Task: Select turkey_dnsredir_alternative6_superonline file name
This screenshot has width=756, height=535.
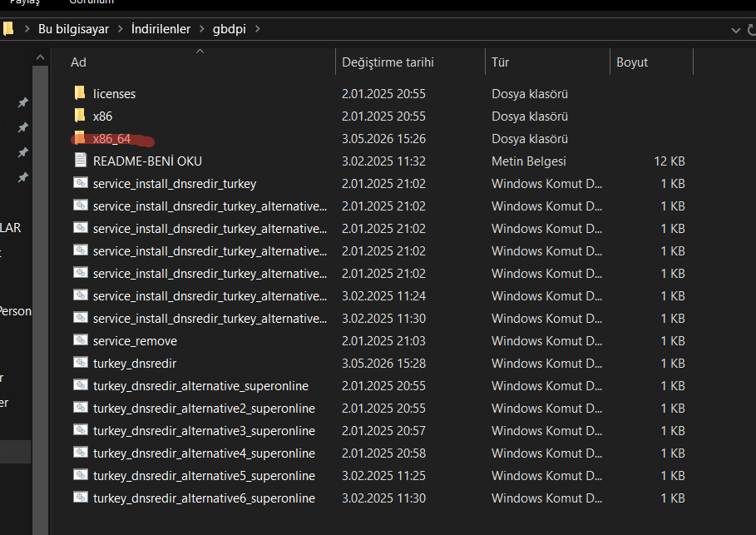Action: pos(204,498)
